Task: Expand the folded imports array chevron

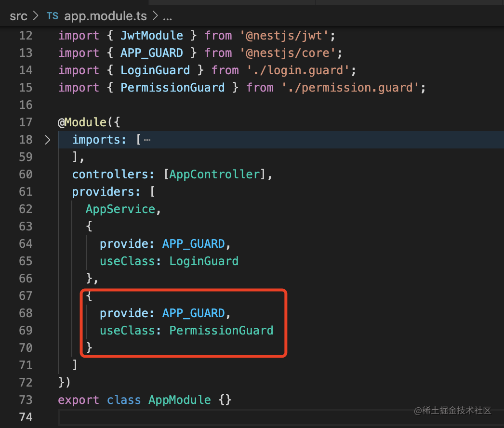Action: [47, 140]
